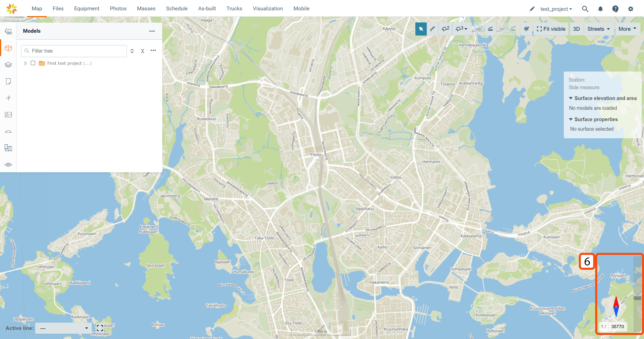Open the As-built tab
Image resolution: width=644 pixels, height=339 pixels.
(207, 9)
